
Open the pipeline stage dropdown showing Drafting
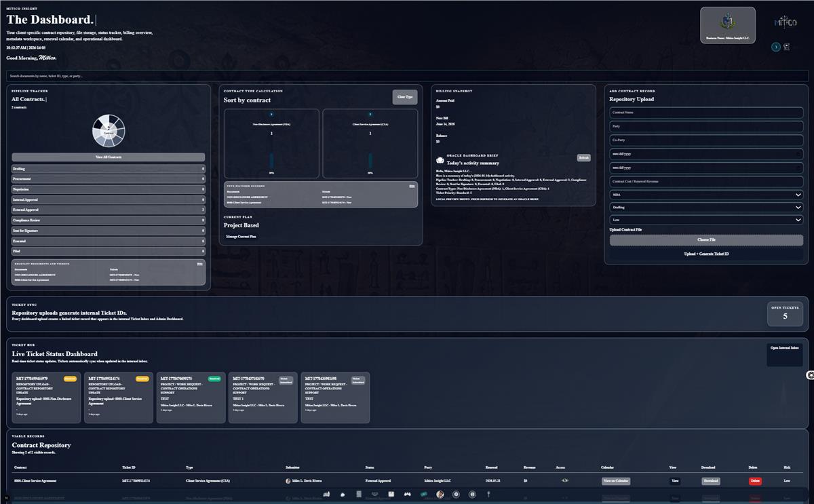(x=706, y=207)
